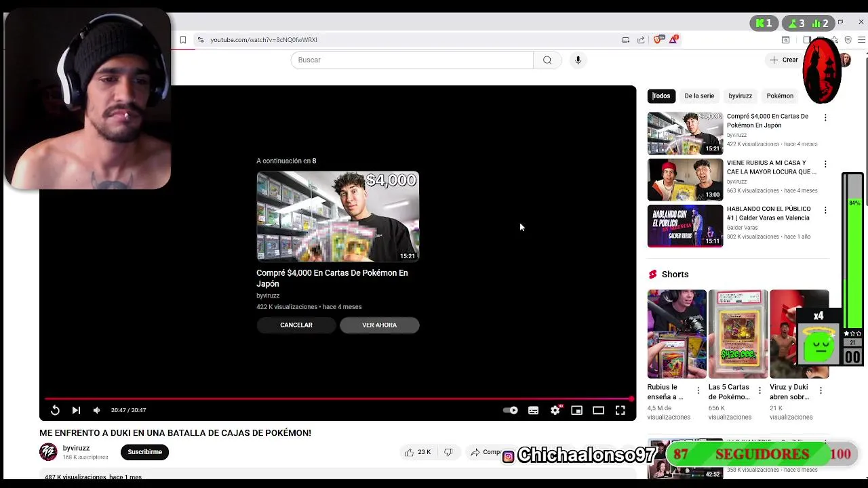Click the cast/install icon in the address bar
The width and height of the screenshot is (868, 488).
click(x=625, y=40)
